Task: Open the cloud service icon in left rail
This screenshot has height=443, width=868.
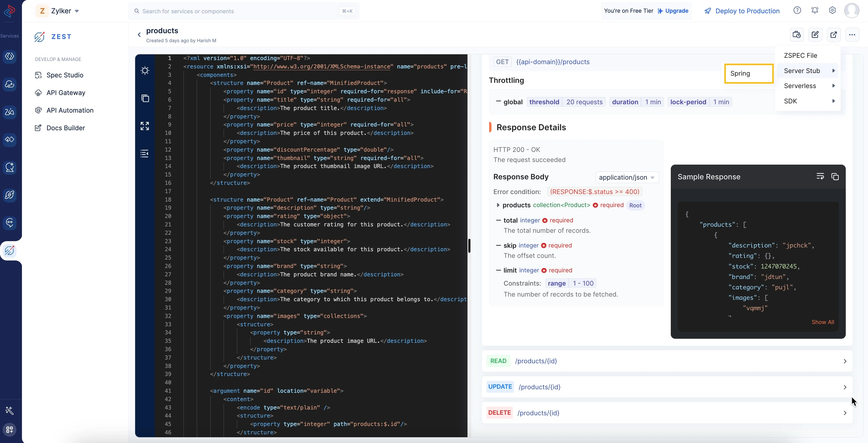Action: 10,84
